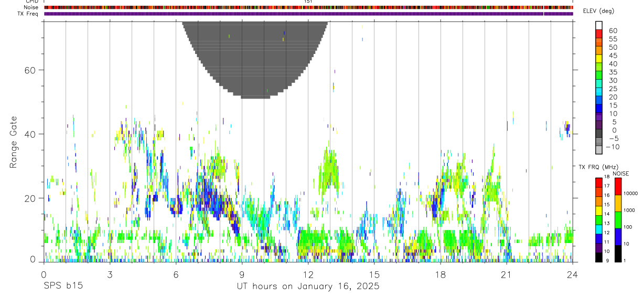Image resolution: width=644 pixels, height=297 pixels.
Task: Click the 'ELEV (deg)' colorbar title
Action: tap(598, 11)
